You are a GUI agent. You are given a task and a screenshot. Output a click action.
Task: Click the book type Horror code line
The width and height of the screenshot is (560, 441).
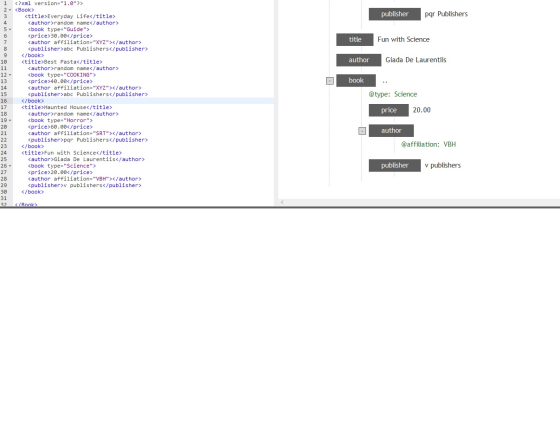tap(60, 120)
